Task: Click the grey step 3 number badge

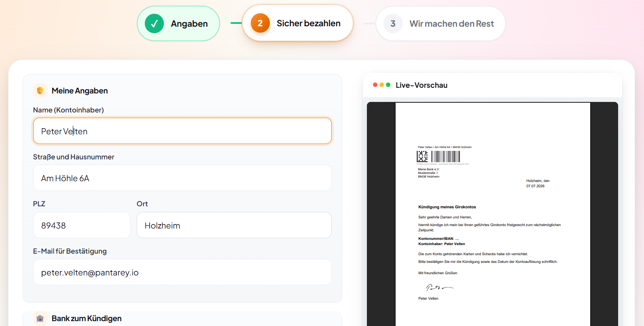Action: pos(393,23)
